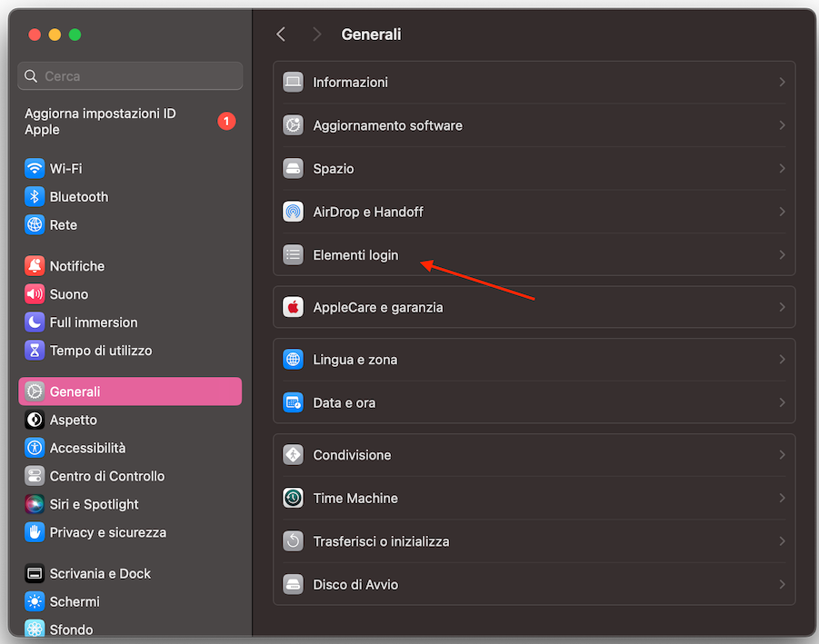Select the Disco di Avvio icon

(x=293, y=584)
